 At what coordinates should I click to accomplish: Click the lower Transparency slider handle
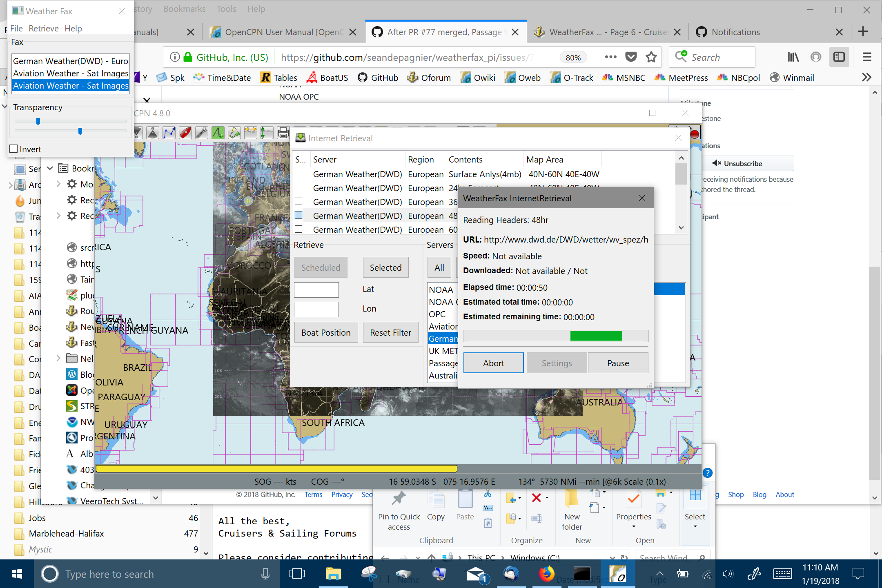coord(80,131)
